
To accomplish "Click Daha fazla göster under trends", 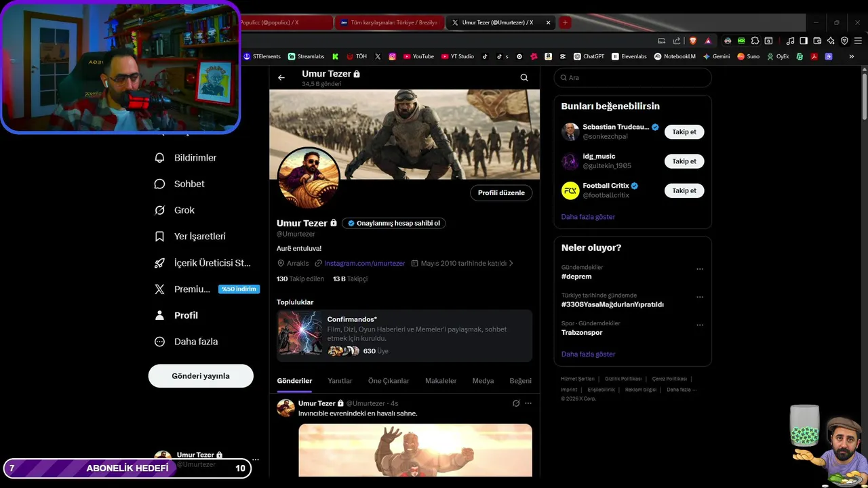I will [588, 354].
